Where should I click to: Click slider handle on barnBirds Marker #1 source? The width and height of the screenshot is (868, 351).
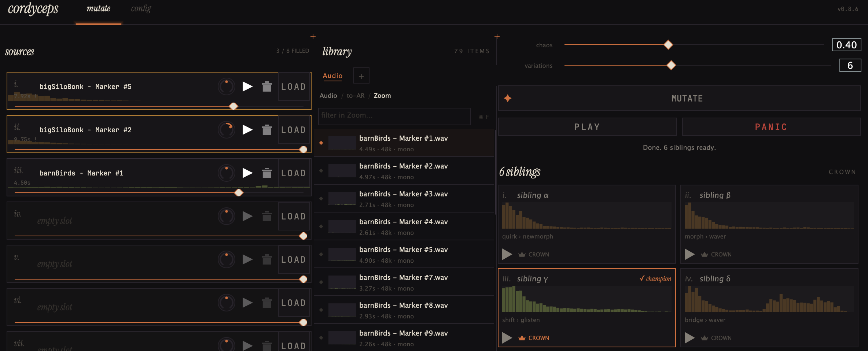coord(239,193)
